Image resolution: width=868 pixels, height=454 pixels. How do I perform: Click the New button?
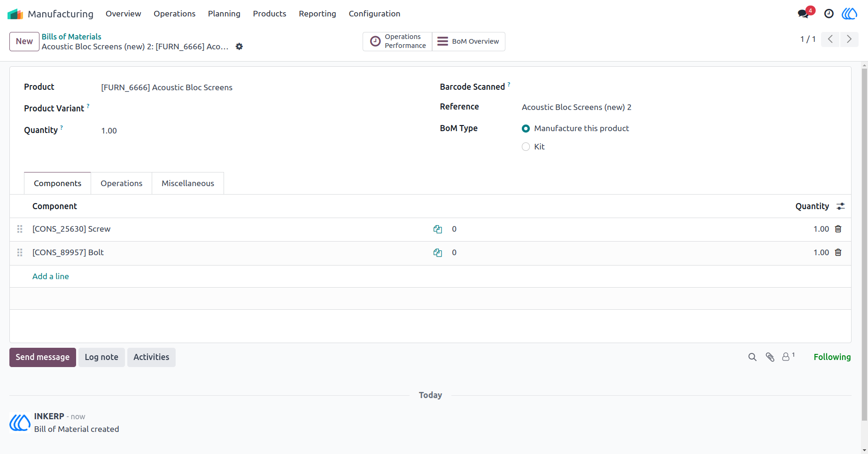coord(24,41)
